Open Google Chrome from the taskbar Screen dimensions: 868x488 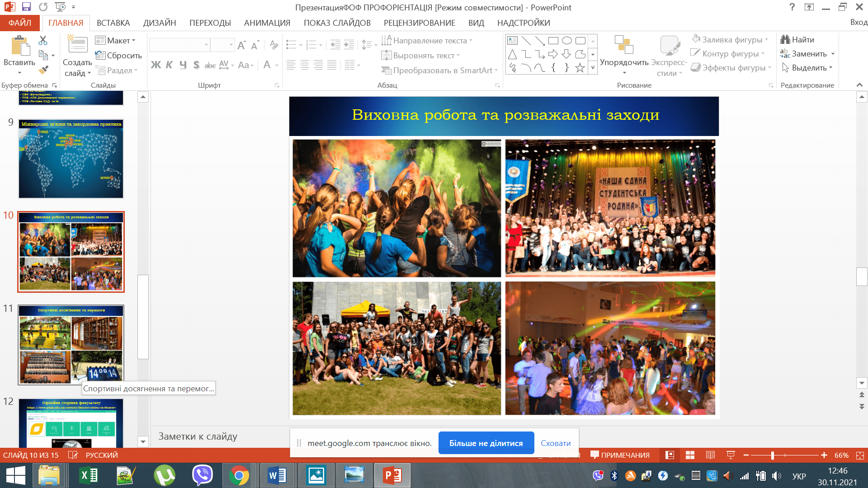239,475
